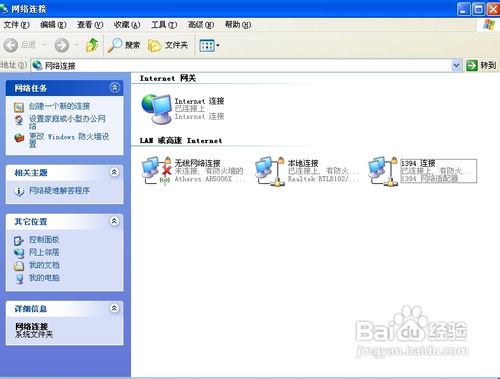Click the troubleshooter info icon

19,191
